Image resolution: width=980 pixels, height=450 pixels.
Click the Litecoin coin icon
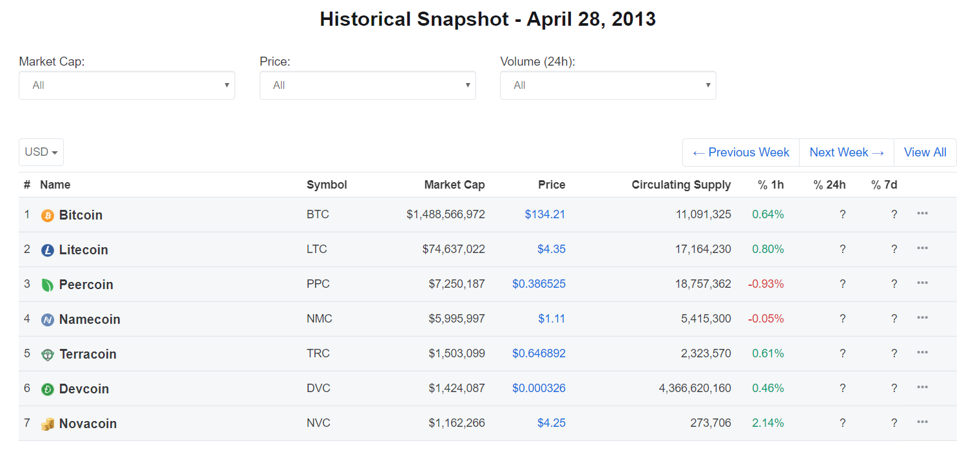47,250
